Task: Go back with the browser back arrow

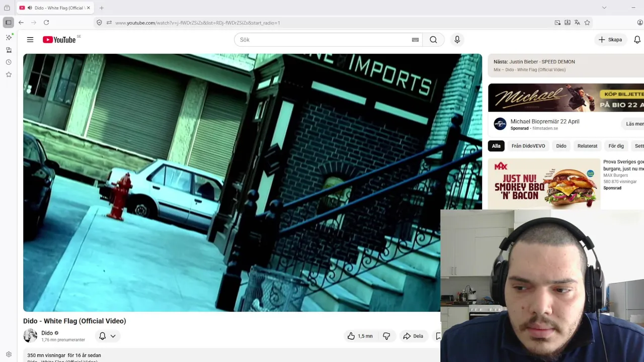Action: pos(21,23)
